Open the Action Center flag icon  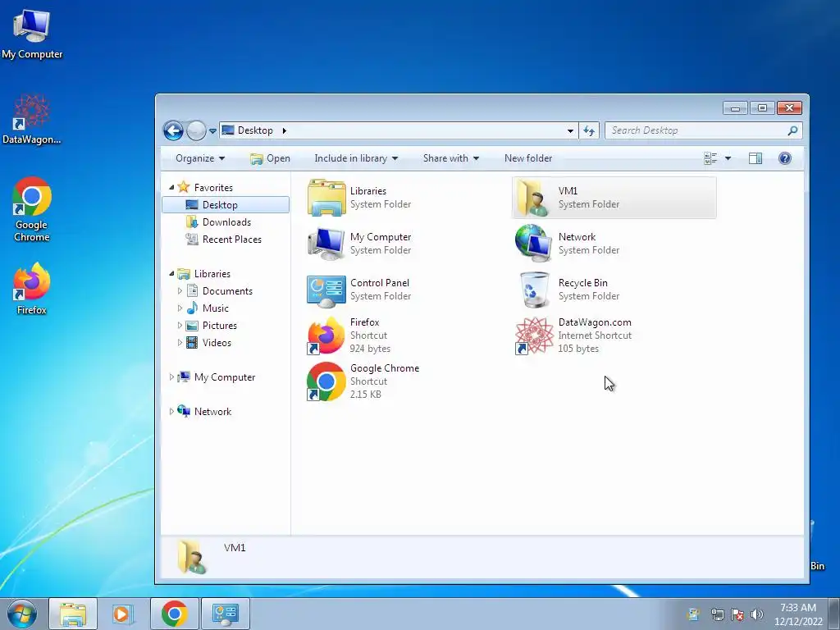click(x=737, y=614)
